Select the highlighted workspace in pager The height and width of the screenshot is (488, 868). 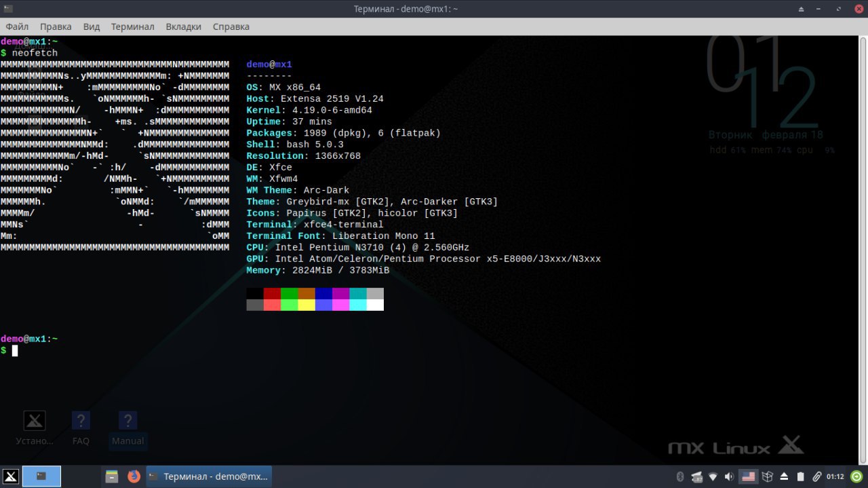click(41, 476)
